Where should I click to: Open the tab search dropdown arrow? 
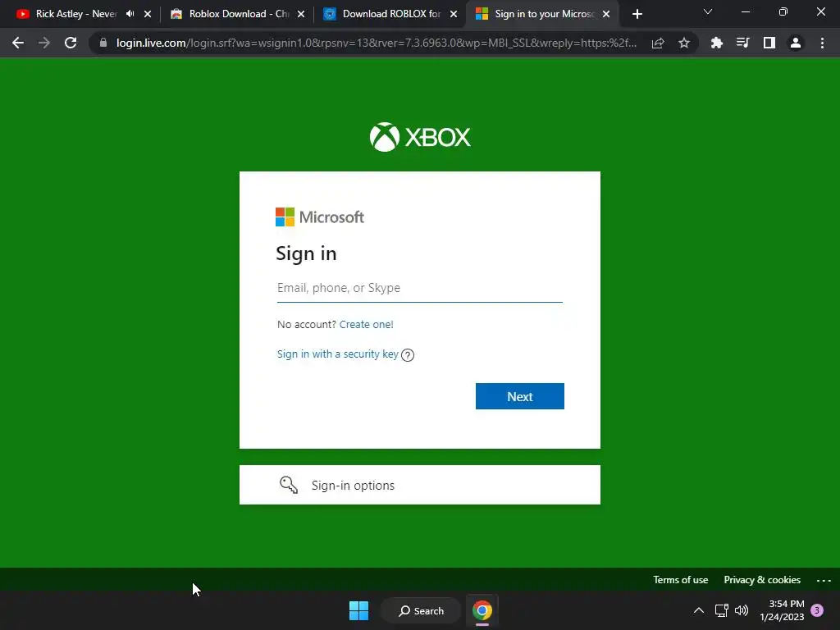[x=708, y=11]
